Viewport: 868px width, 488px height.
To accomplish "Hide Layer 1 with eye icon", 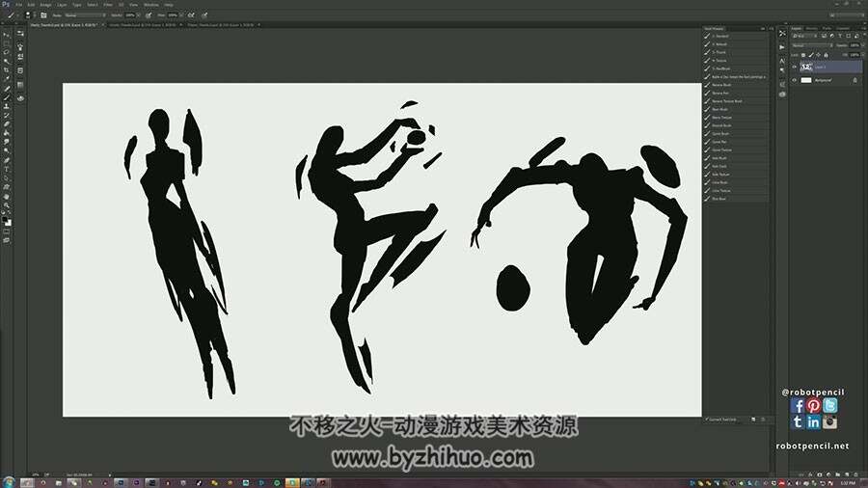I will click(795, 67).
